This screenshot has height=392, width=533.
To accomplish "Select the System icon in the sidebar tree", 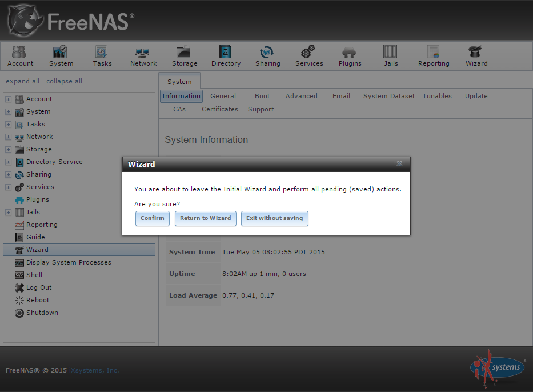I will pos(19,112).
